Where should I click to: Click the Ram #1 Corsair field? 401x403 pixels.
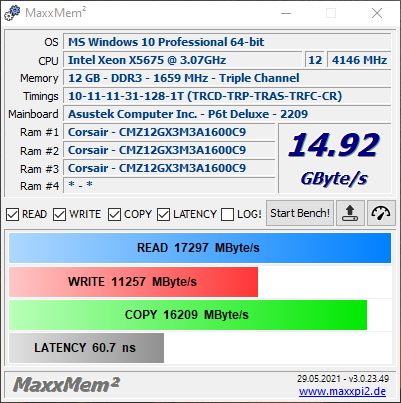169,132
